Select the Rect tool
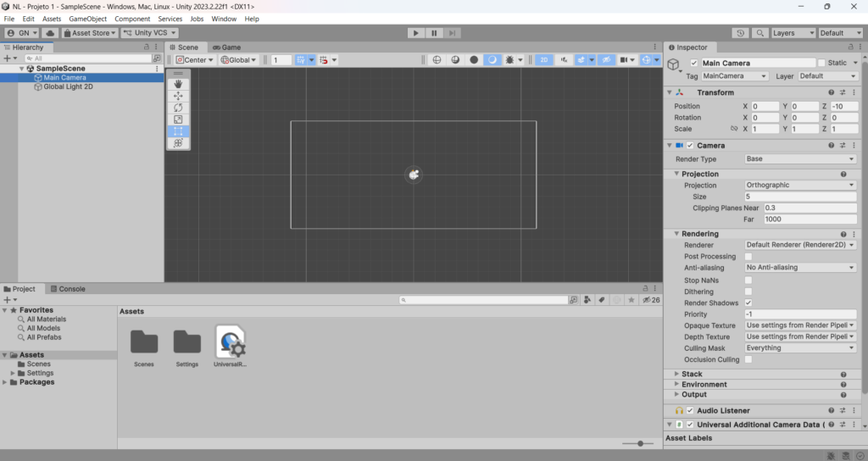The height and width of the screenshot is (461, 868). 178,131
